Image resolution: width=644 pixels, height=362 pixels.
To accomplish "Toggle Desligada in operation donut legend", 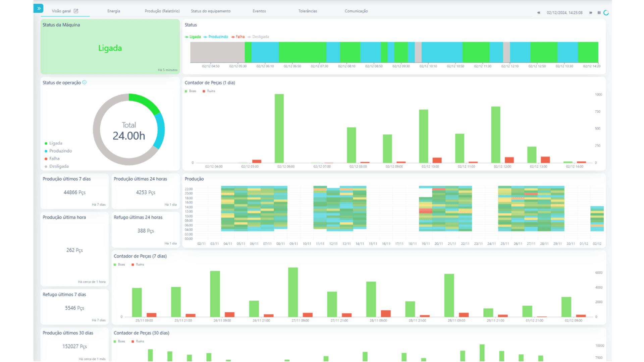I will pyautogui.click(x=57, y=167).
